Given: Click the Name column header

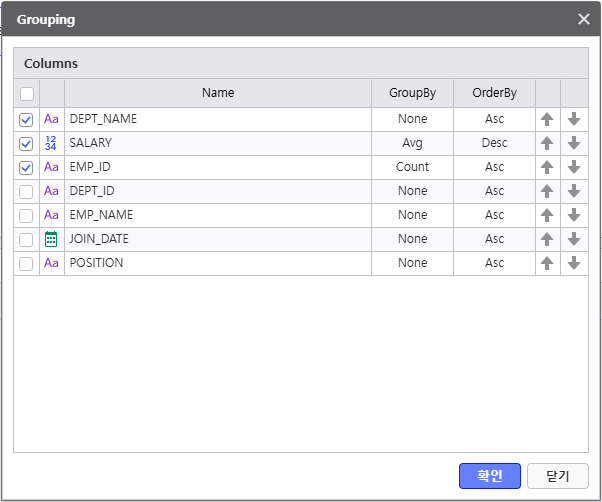Looking at the screenshot, I should point(217,93).
